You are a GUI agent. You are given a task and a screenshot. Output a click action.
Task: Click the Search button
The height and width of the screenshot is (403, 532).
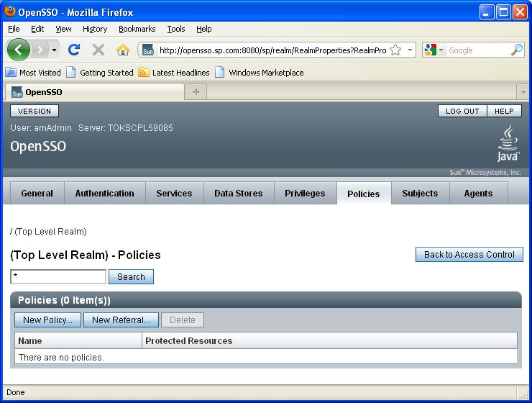click(x=131, y=276)
